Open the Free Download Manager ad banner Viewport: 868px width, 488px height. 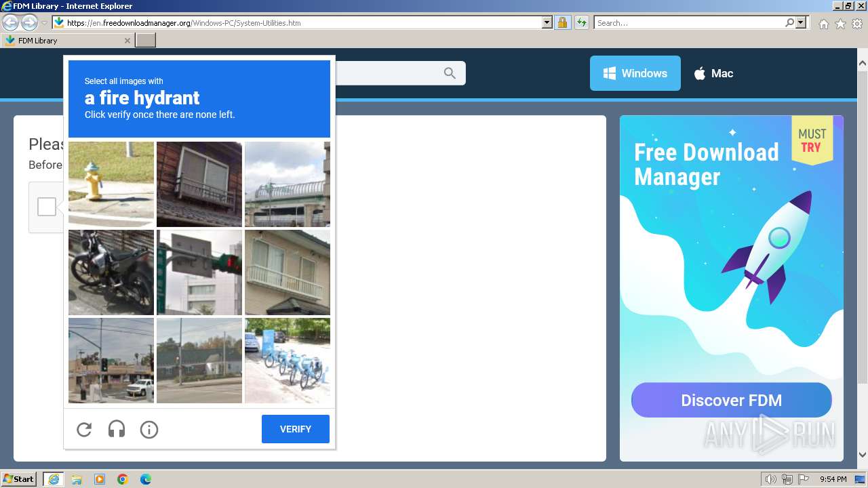tap(732, 288)
